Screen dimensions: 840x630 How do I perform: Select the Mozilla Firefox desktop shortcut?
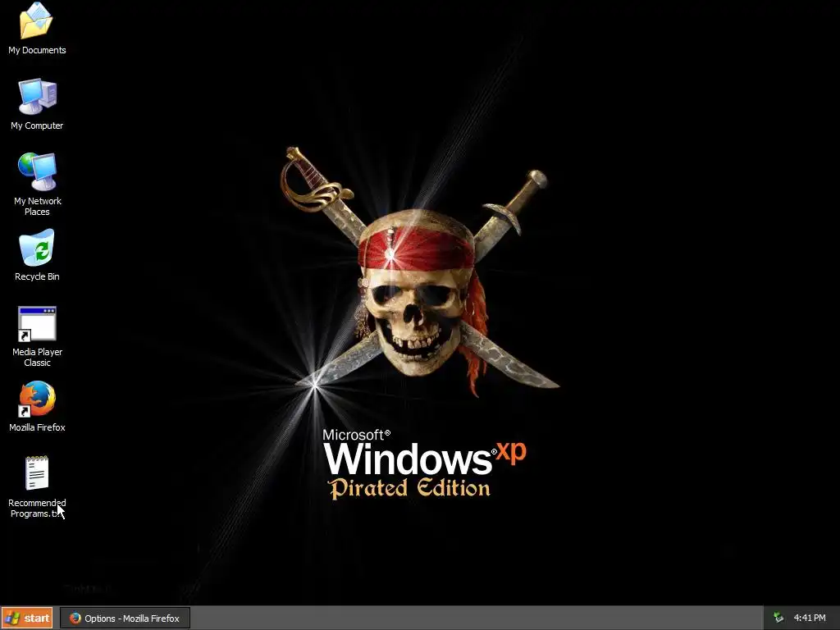(36, 399)
